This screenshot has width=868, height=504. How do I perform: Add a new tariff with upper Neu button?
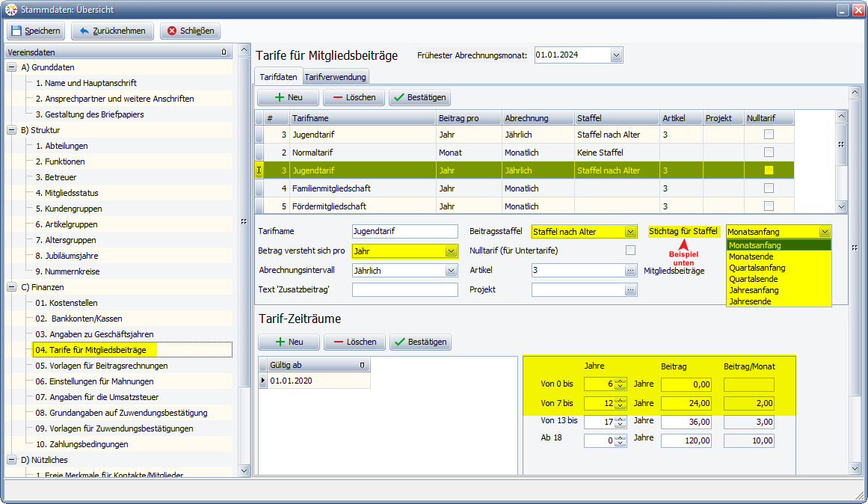coord(288,97)
